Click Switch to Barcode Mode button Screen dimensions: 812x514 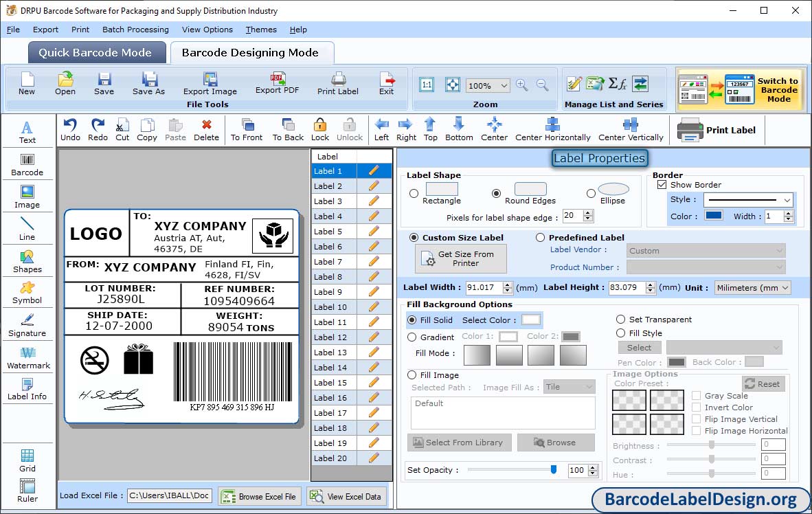coord(740,89)
